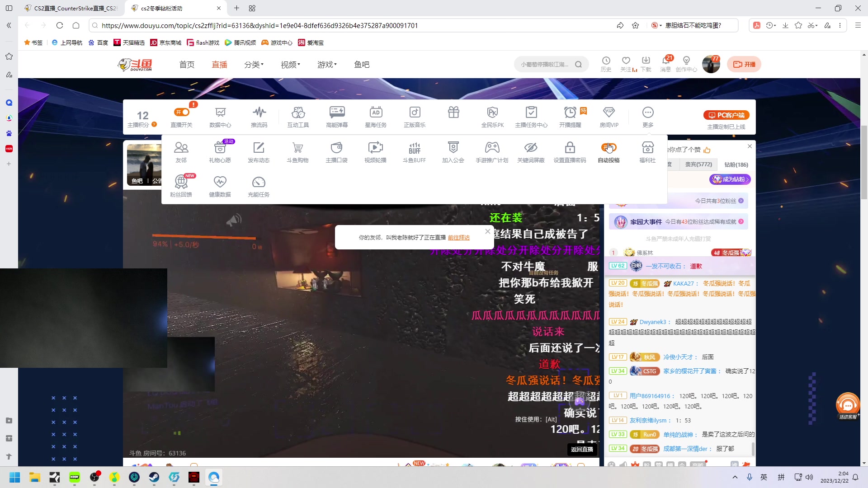Open 京东商城 bookmark
The width and height of the screenshot is (868, 488).
(165, 42)
